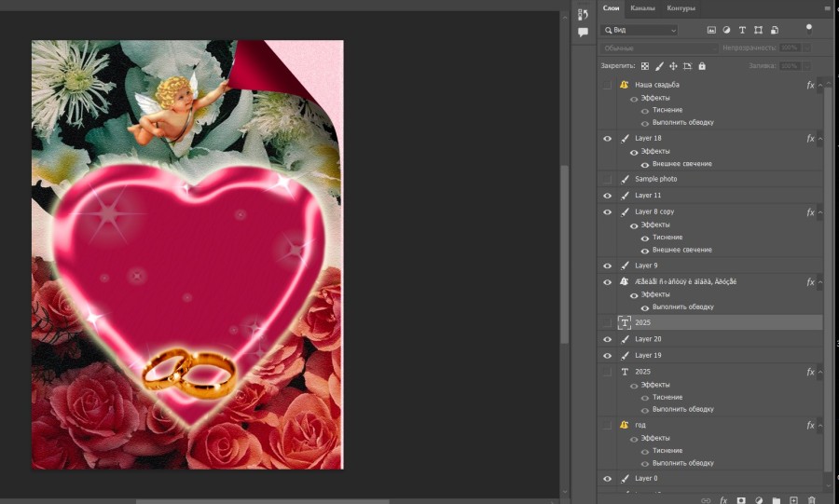
Task: Hide the Layer 11 eye icon
Action: (608, 196)
